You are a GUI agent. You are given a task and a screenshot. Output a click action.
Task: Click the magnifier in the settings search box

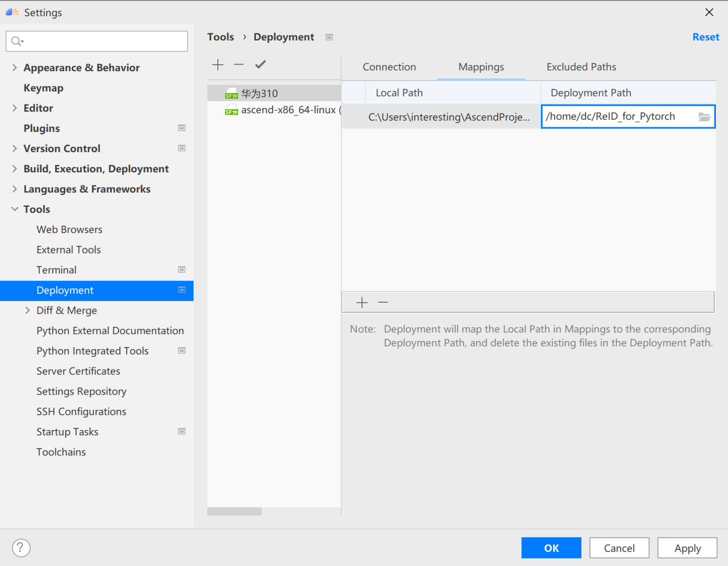tap(16, 41)
